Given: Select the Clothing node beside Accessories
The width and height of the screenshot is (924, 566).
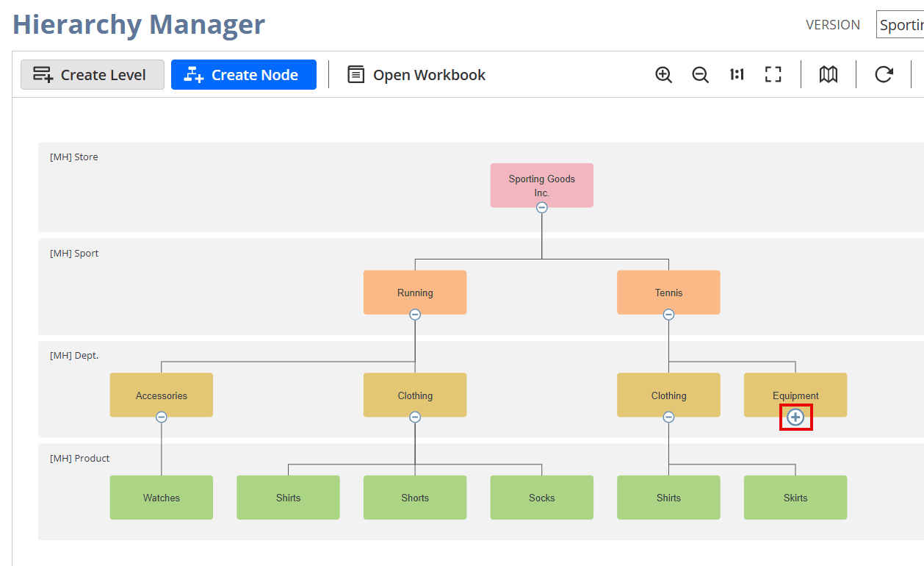Looking at the screenshot, I should (415, 395).
